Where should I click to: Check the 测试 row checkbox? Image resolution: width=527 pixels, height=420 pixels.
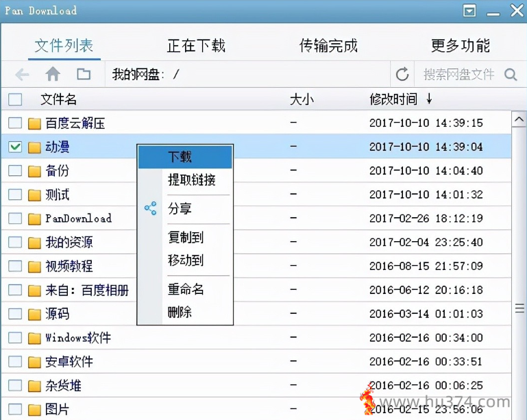tap(15, 194)
